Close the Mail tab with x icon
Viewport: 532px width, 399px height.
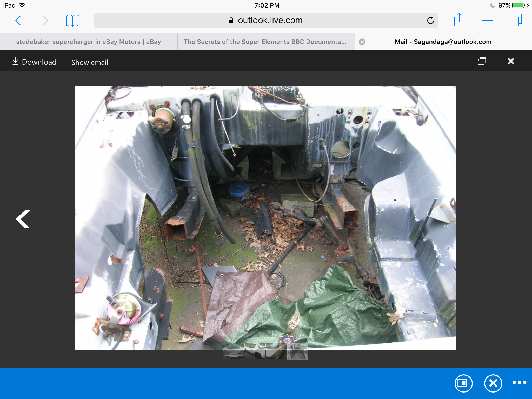coord(362,42)
